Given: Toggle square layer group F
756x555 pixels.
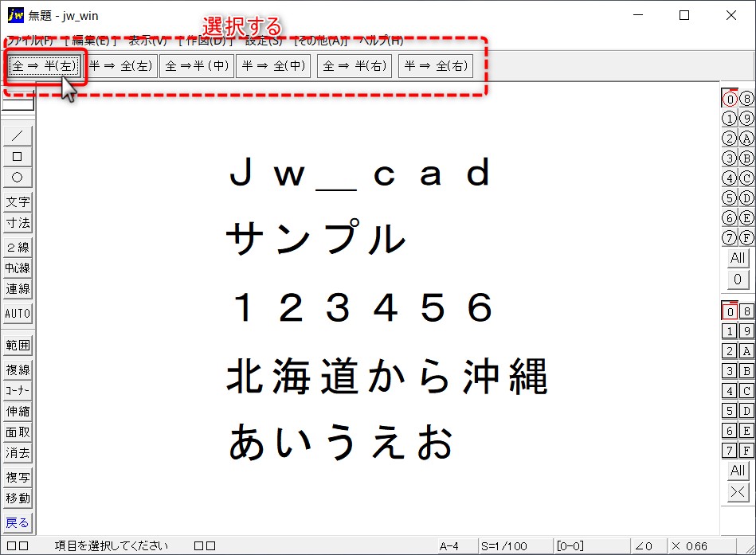Looking at the screenshot, I should tap(746, 451).
